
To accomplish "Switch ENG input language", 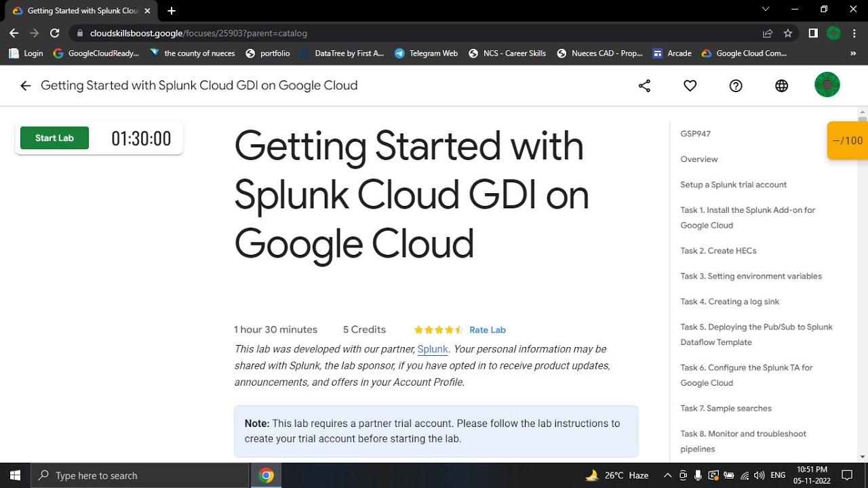I will 778,475.
